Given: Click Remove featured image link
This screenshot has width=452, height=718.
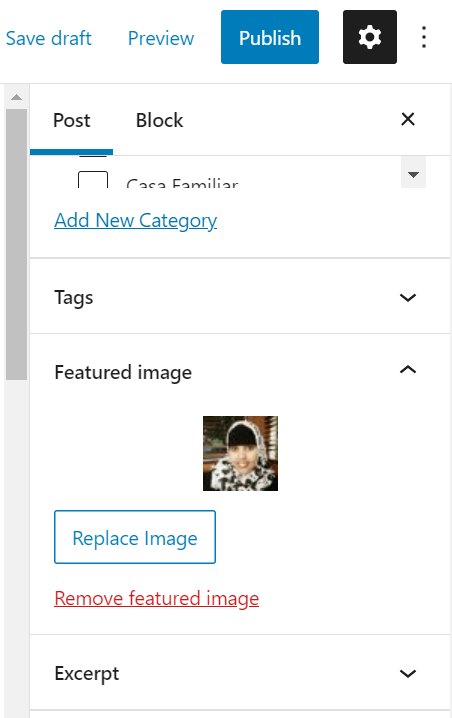Looking at the screenshot, I should pos(157,598).
